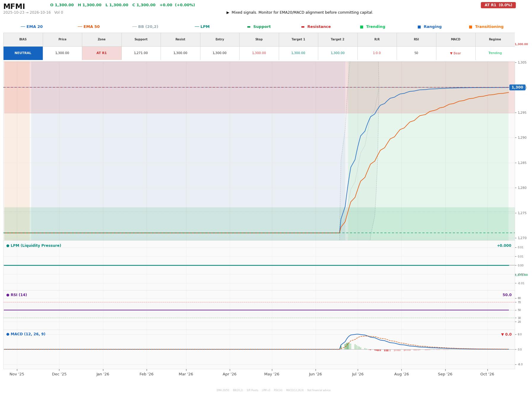
Task: Click the 50.0 RSI reading
Action: (507, 295)
